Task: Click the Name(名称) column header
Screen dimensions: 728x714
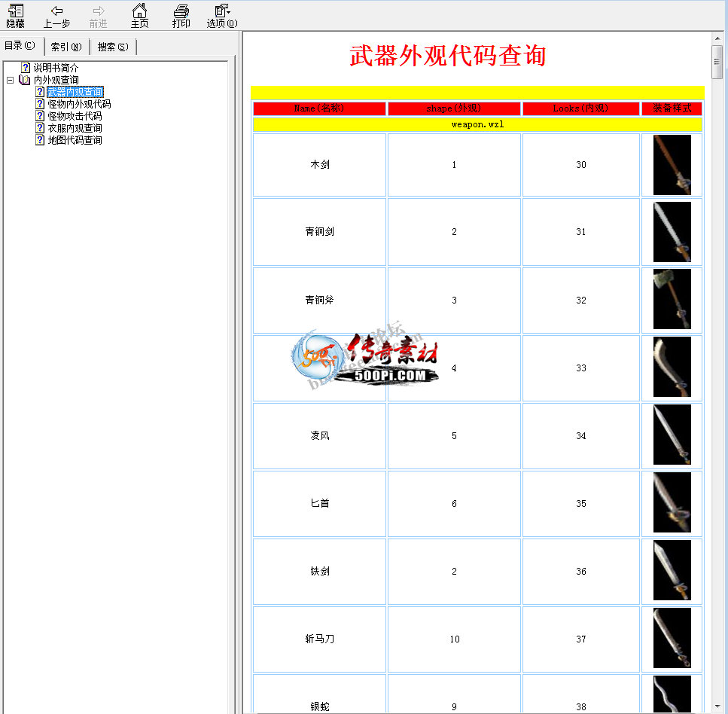Action: coord(319,108)
